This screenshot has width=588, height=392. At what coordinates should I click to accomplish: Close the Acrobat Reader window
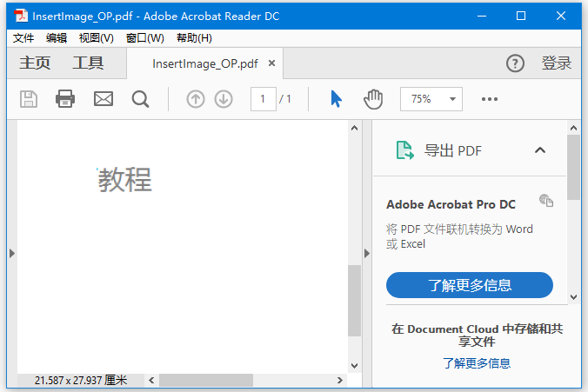pos(561,16)
